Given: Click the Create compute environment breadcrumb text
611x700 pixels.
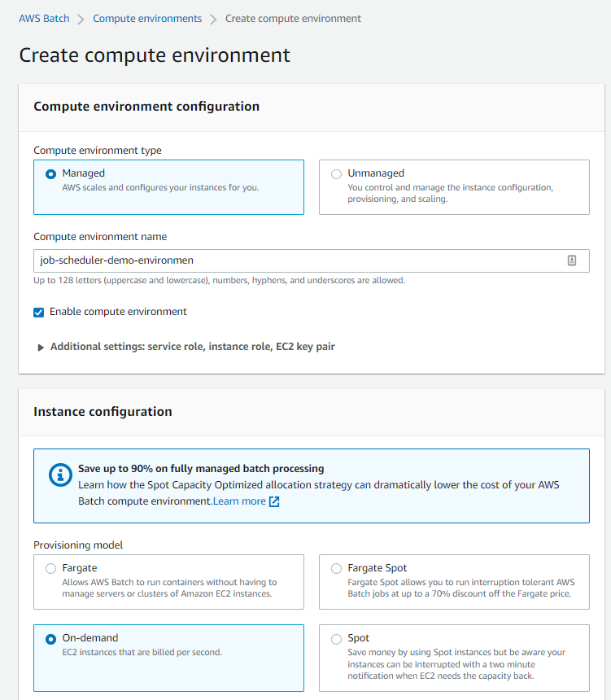Looking at the screenshot, I should click(x=293, y=19).
